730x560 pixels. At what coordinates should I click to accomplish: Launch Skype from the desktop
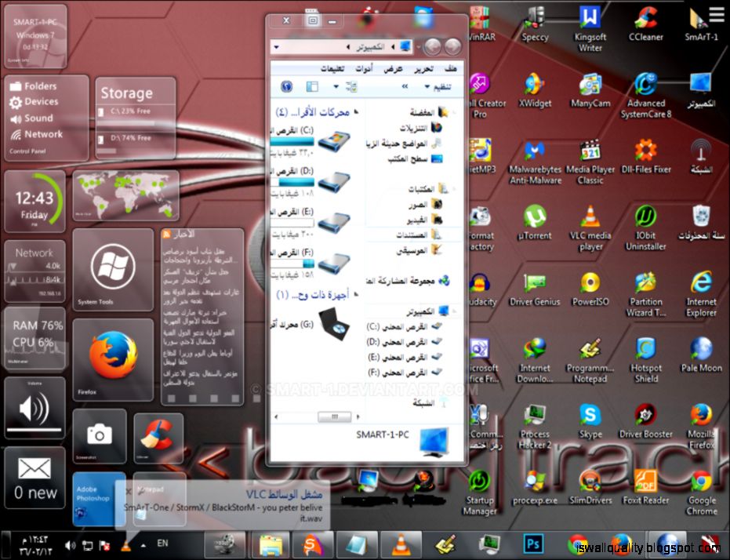590,412
